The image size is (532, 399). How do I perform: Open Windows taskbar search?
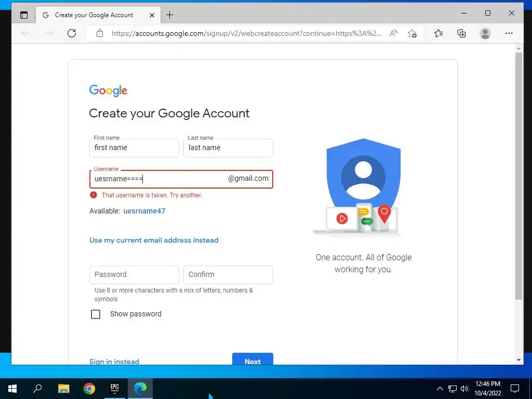pyautogui.click(x=37, y=389)
